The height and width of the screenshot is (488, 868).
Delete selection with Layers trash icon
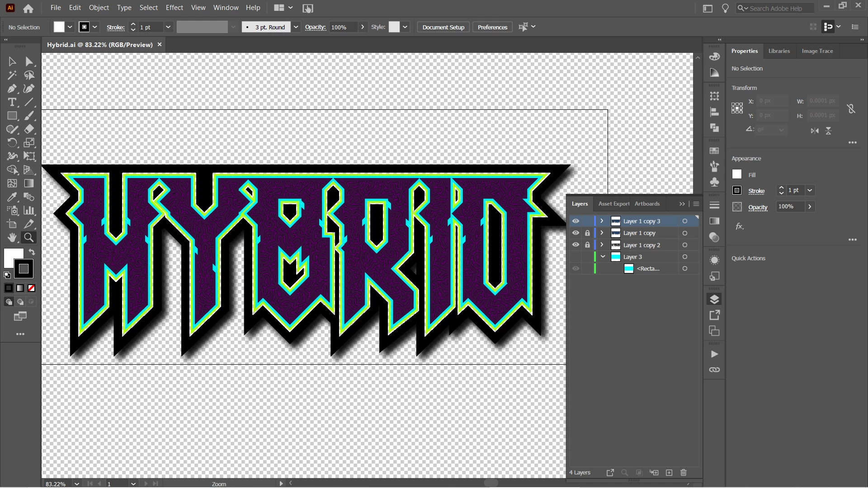684,473
